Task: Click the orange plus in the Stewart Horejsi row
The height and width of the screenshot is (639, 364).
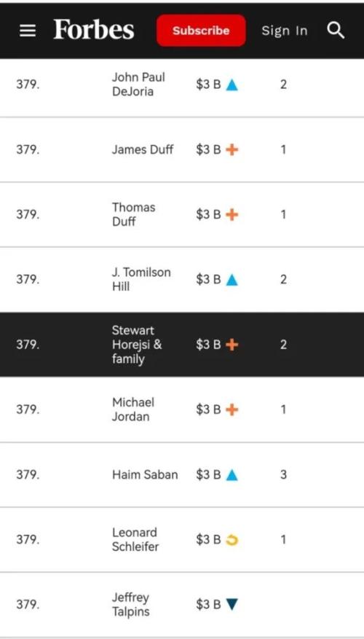Action: tap(232, 345)
